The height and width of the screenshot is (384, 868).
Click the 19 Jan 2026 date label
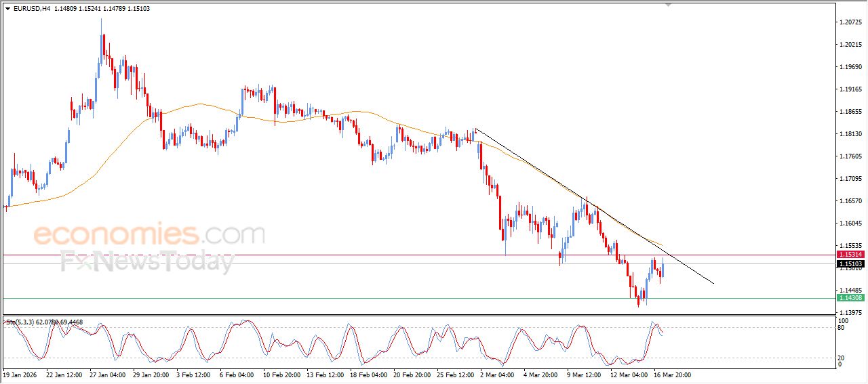pyautogui.click(x=20, y=375)
